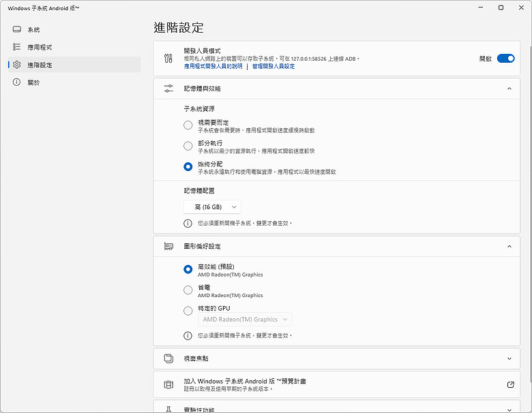
Task: Select 進階設定 in the sidebar
Action: [x=74, y=65]
